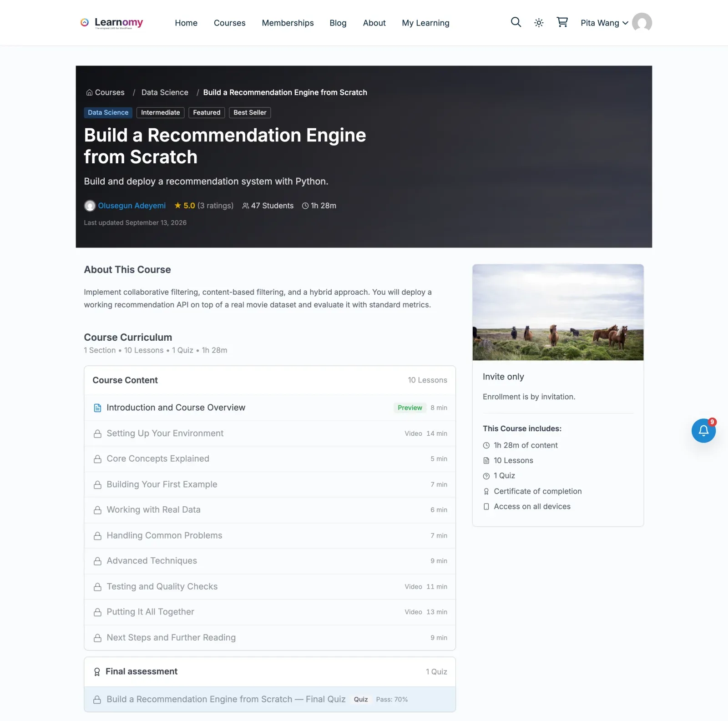Collapse the Course Content section header
Screen dimensions: 728x721
click(270, 380)
